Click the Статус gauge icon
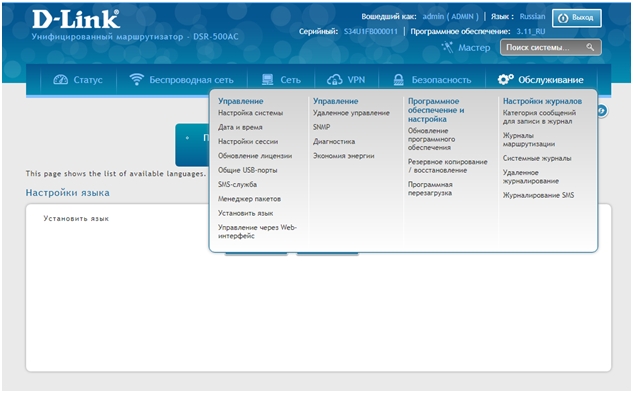This screenshot has width=633, height=393. [x=61, y=80]
